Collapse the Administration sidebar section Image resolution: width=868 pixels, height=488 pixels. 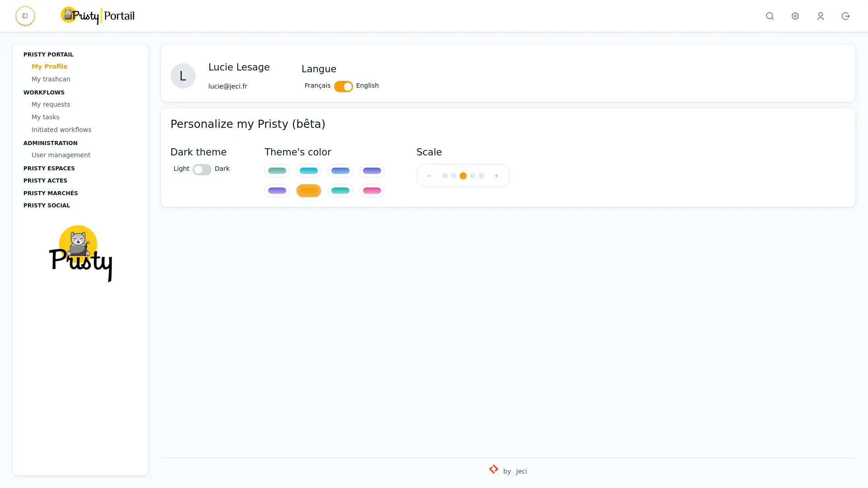tap(50, 143)
